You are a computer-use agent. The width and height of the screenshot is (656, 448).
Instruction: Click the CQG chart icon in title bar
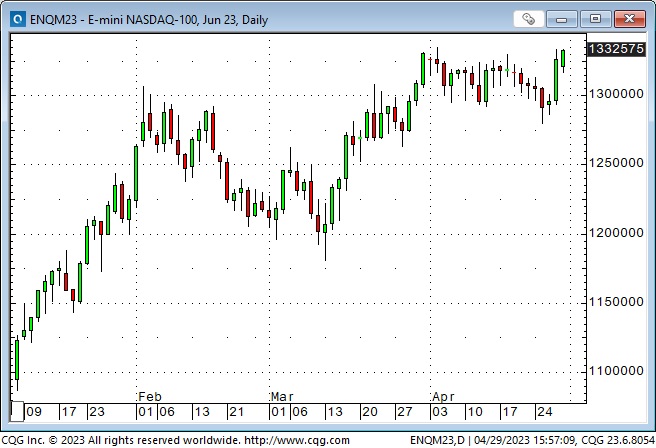point(18,19)
